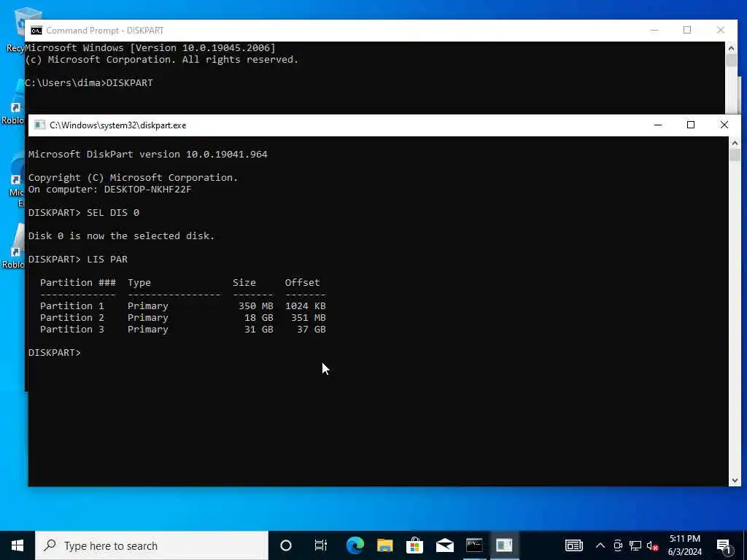The width and height of the screenshot is (747, 560).
Task: Click 'Microsoft Windows [Version 10.0.19045.2006]' line
Action: [x=150, y=47]
